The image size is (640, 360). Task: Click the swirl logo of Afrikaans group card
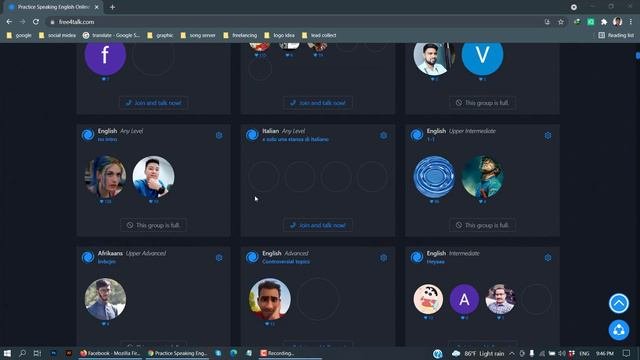coord(88,257)
